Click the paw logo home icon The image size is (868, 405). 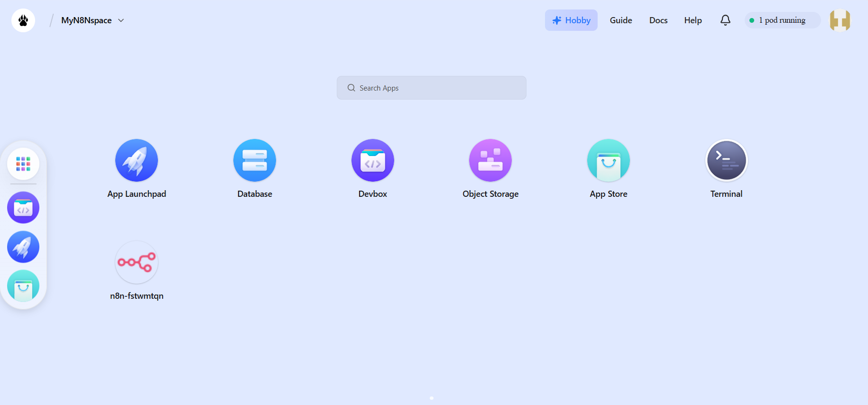(23, 20)
